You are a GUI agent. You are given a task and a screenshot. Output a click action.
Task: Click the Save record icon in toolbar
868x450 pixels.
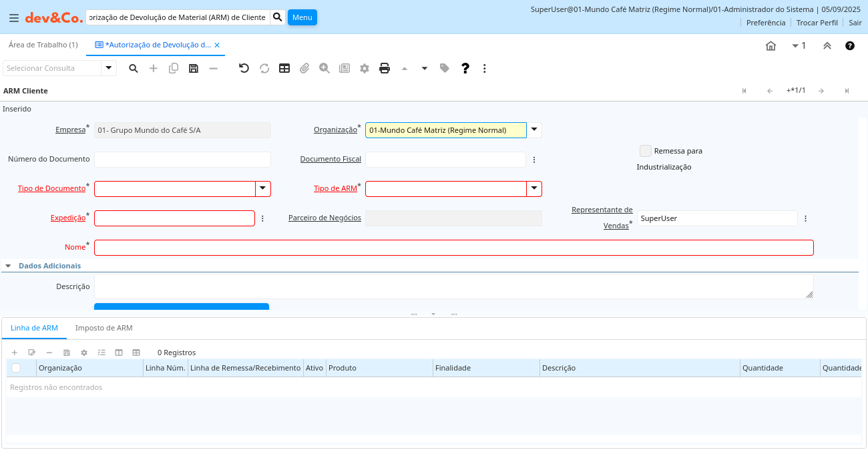coord(194,68)
